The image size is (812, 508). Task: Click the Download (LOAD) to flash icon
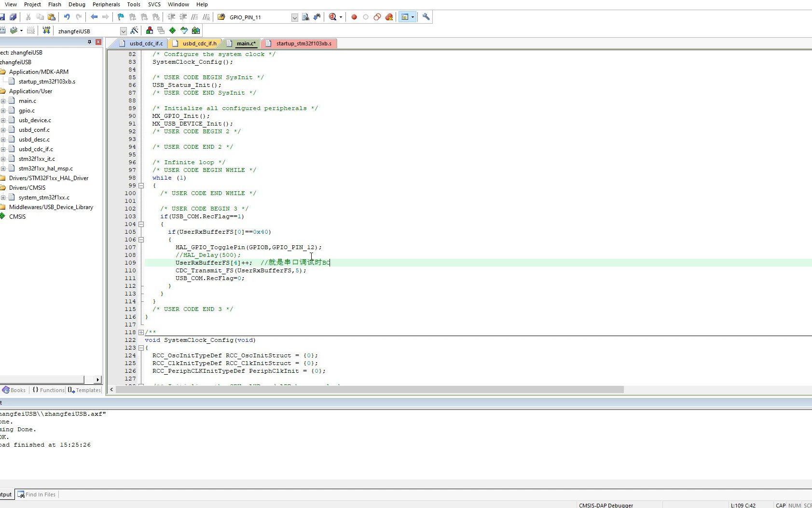pyautogui.click(x=46, y=30)
